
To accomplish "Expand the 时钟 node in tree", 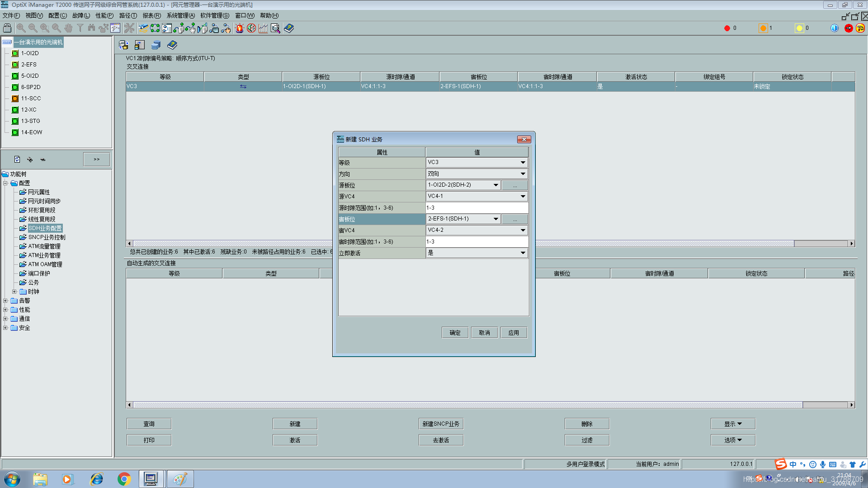I will pyautogui.click(x=14, y=291).
